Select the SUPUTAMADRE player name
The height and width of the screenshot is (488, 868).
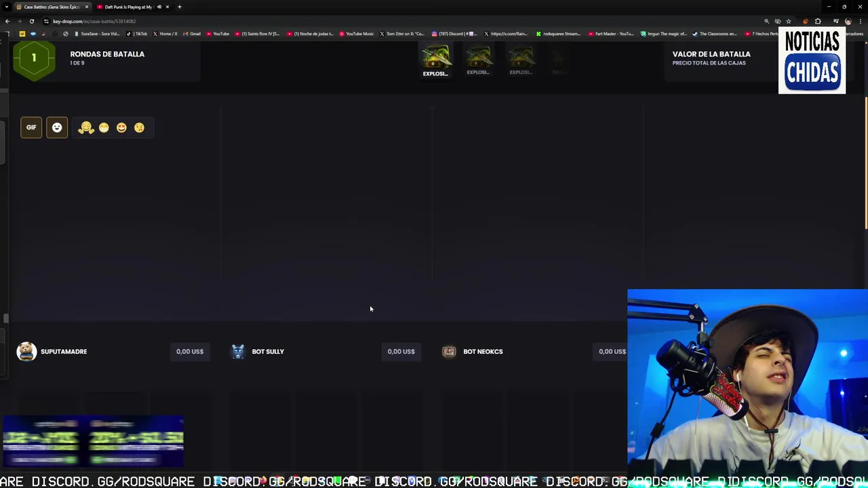pyautogui.click(x=64, y=351)
